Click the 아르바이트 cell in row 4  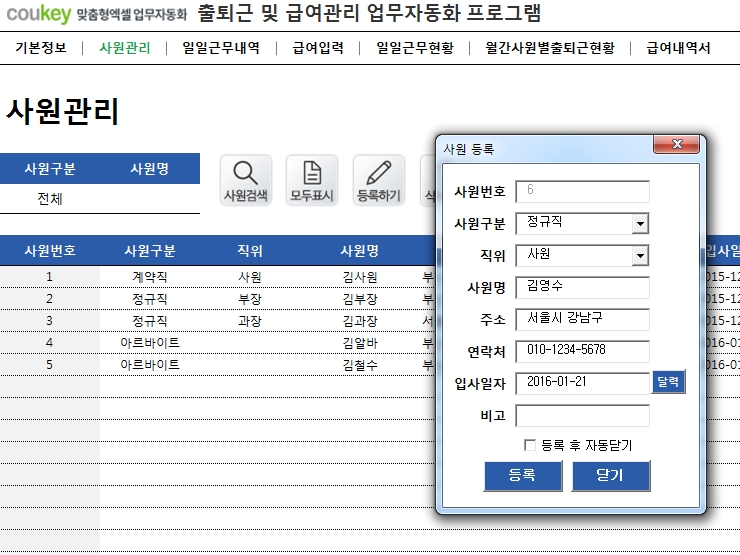tap(150, 343)
